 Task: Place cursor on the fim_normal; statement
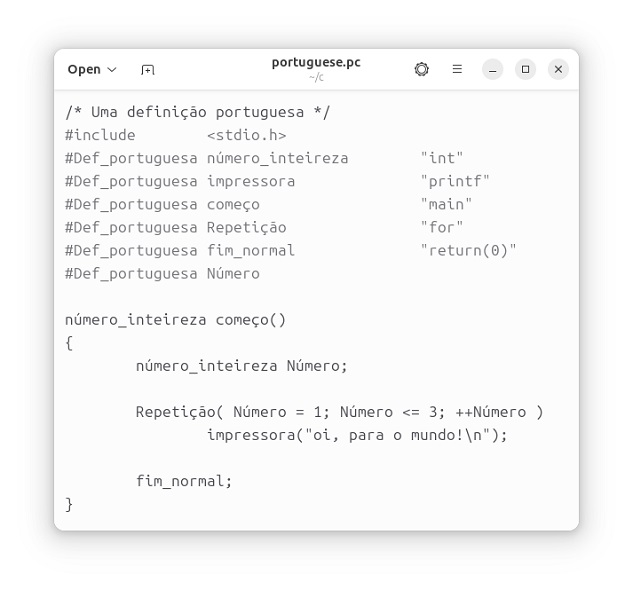184,481
